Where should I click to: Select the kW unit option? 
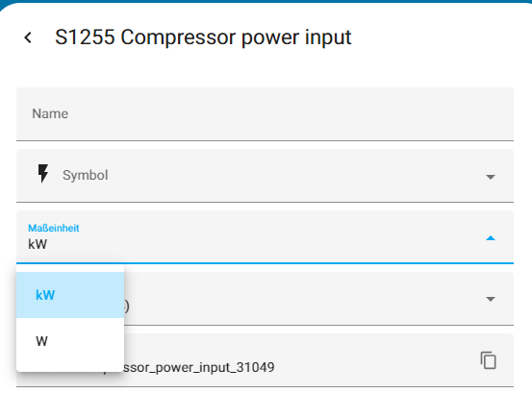pyautogui.click(x=70, y=295)
